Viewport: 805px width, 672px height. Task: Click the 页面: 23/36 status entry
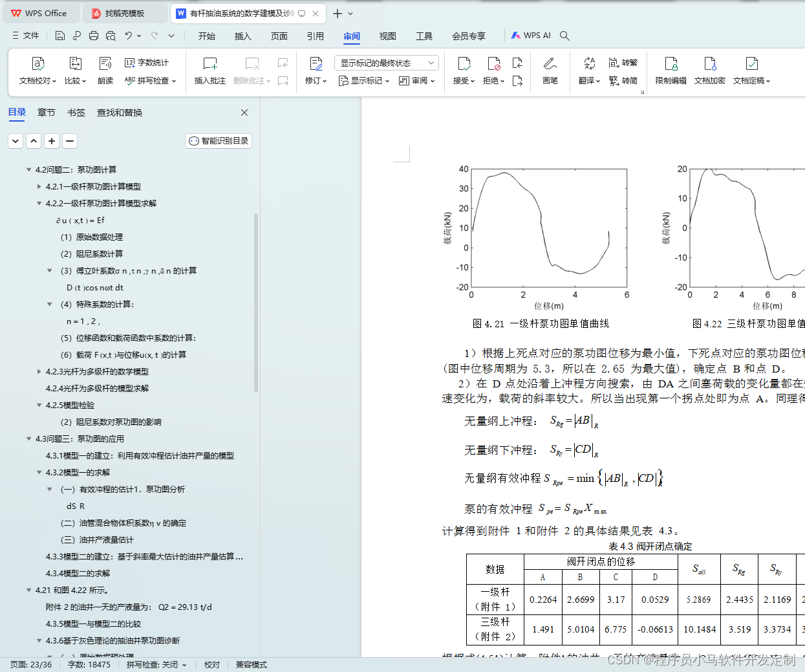point(31,664)
